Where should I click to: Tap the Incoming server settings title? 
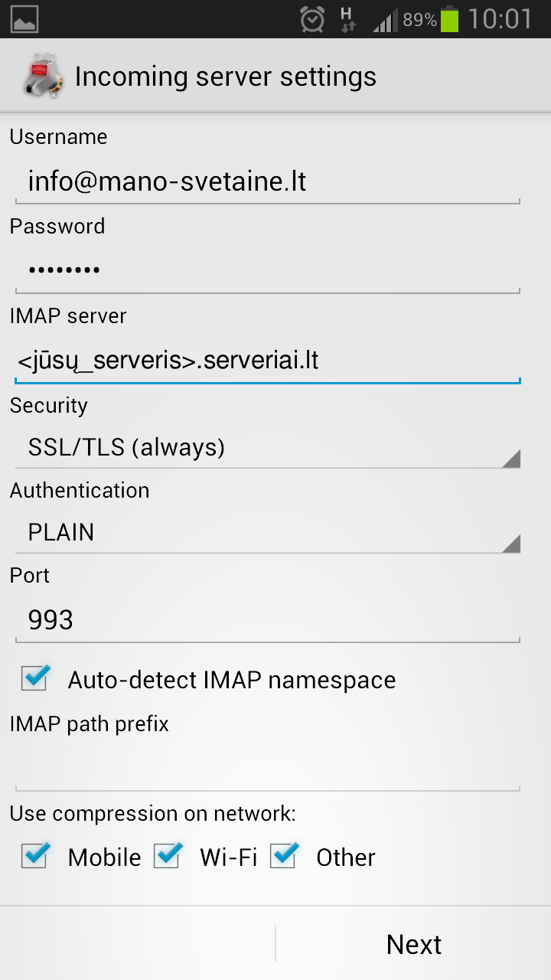click(x=226, y=77)
